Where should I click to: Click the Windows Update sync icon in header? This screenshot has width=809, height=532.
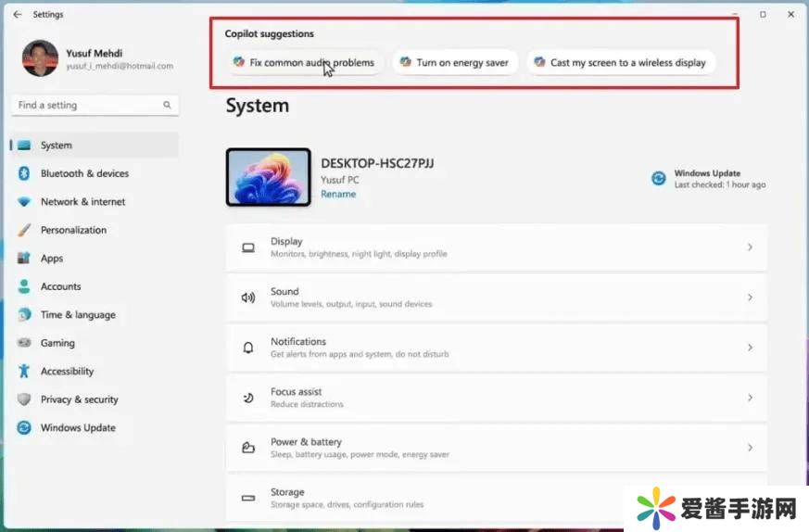coord(659,179)
